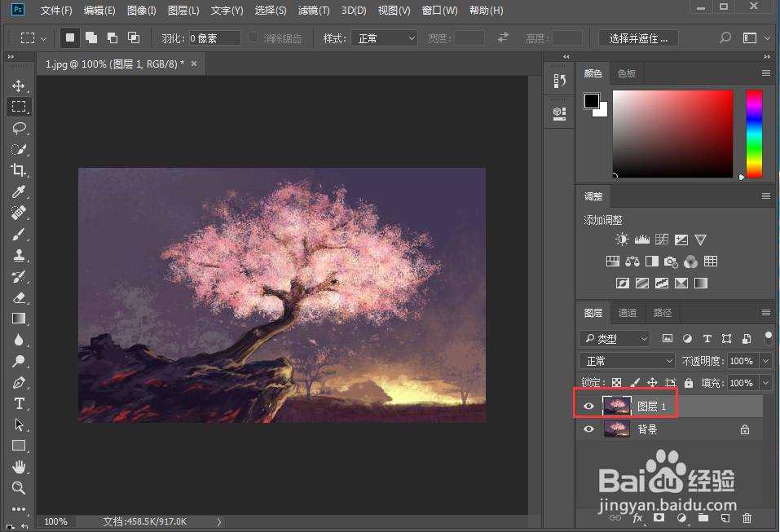Select the Rectangular Marquee tool in the toolbox
780x532 pixels.
click(x=19, y=107)
